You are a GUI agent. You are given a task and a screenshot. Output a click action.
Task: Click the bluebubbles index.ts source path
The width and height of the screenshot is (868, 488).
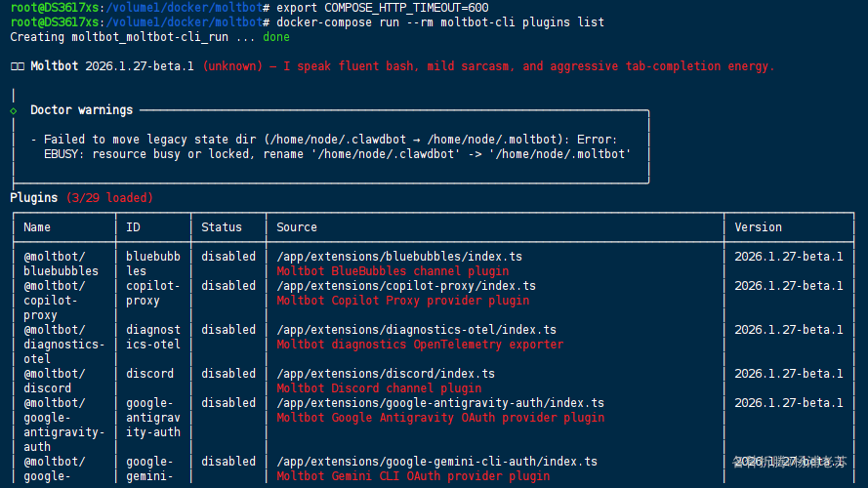[x=399, y=257]
